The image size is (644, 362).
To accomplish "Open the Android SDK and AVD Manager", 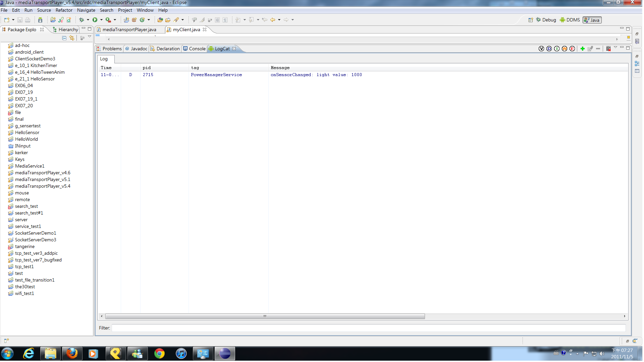I will click(40, 20).
